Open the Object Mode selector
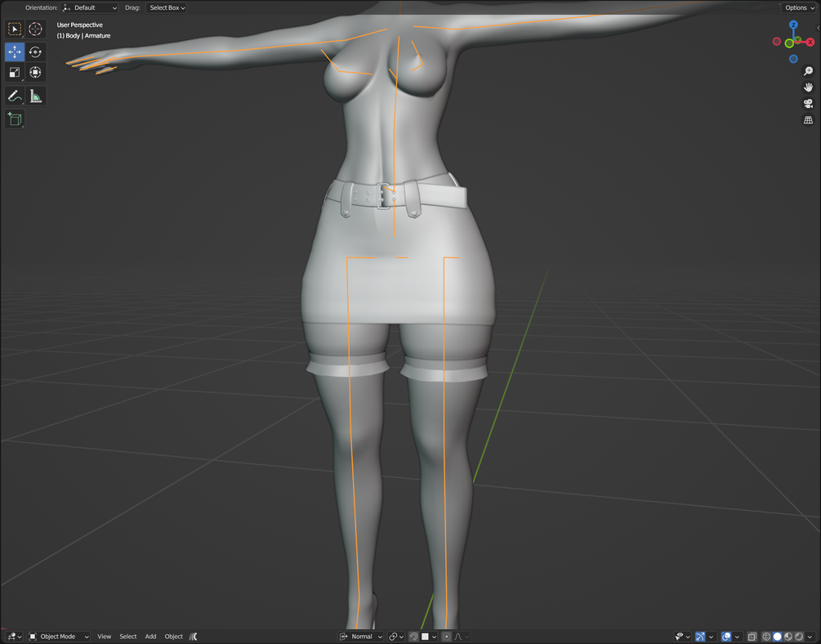This screenshot has height=644, width=821. tap(59, 637)
